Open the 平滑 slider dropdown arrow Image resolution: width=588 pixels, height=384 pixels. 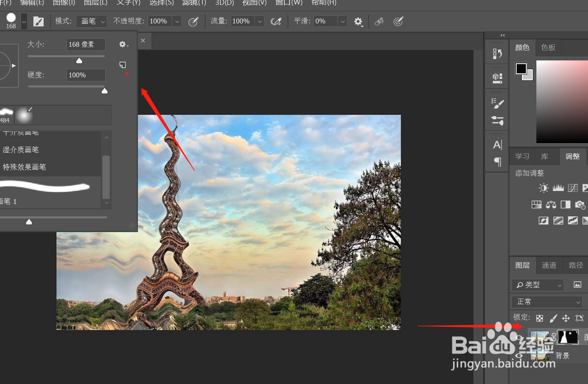(x=343, y=21)
